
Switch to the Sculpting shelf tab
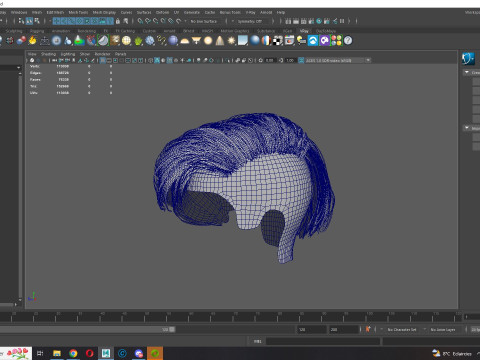[14, 31]
